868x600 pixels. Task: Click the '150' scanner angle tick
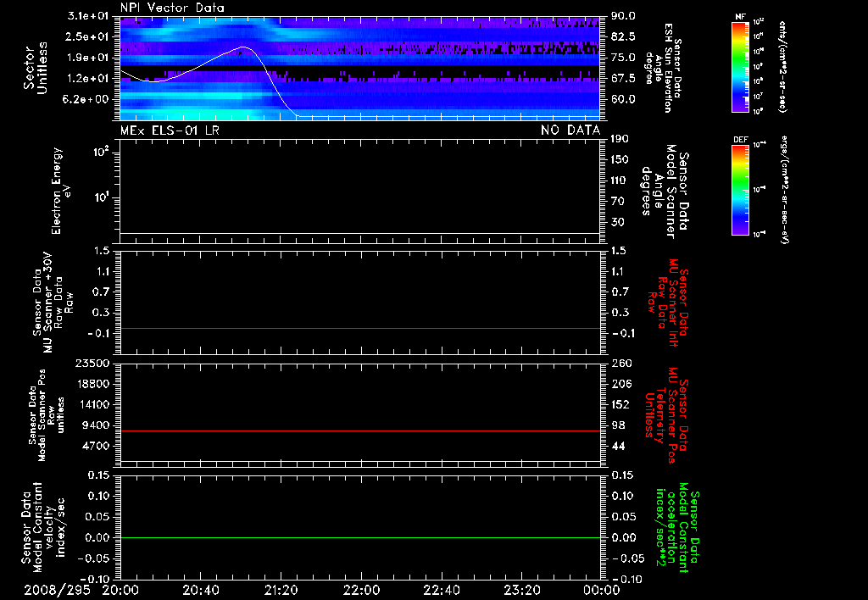click(x=620, y=160)
